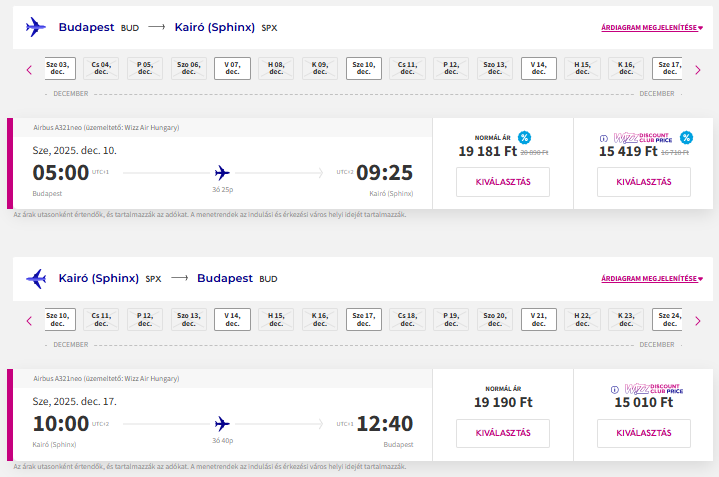719x477 pixels.
Task: Choose return Discount Club 15 010 Ft Kiválasztás
Action: [x=644, y=433]
